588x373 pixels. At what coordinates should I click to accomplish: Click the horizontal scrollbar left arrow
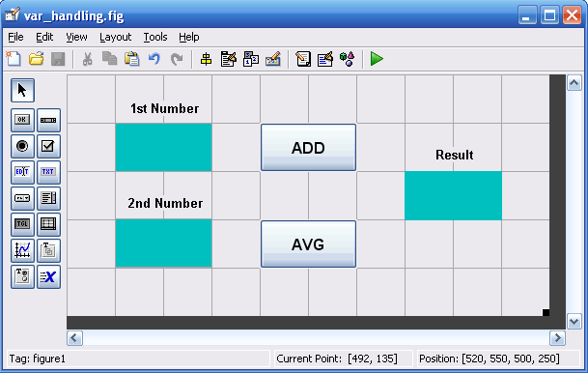pyautogui.click(x=74, y=338)
